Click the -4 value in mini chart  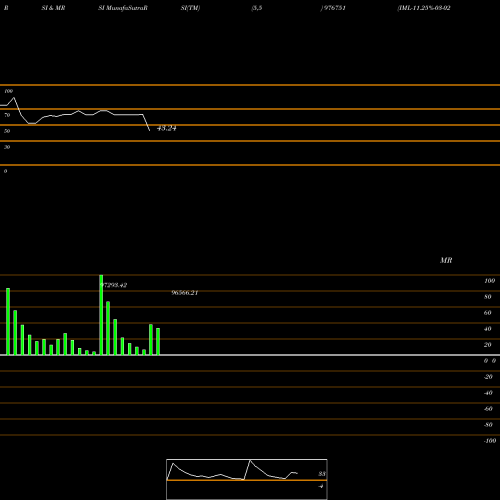(321, 486)
